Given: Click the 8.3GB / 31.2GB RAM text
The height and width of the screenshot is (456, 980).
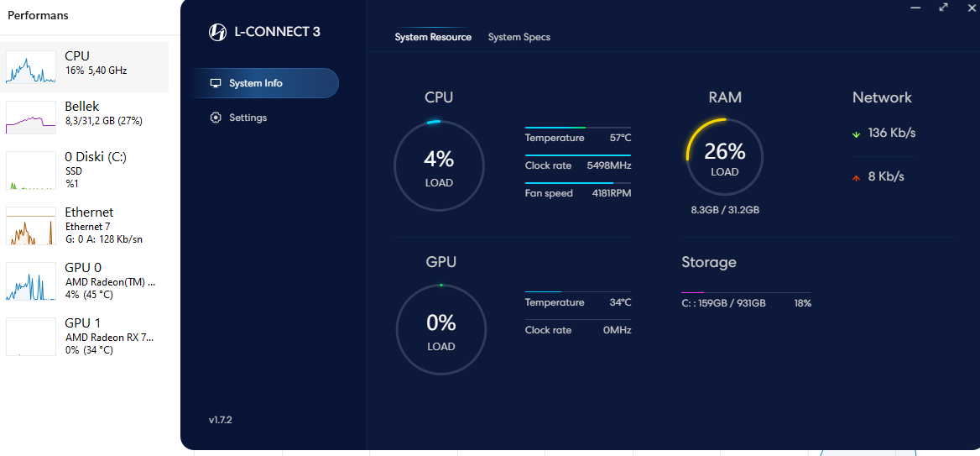Looking at the screenshot, I should (725, 210).
